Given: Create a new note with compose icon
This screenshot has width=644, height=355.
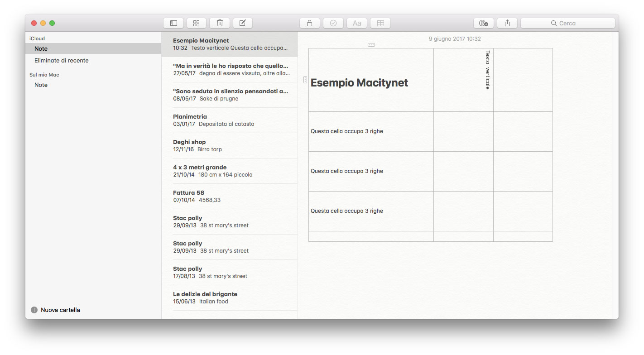Looking at the screenshot, I should click(243, 23).
